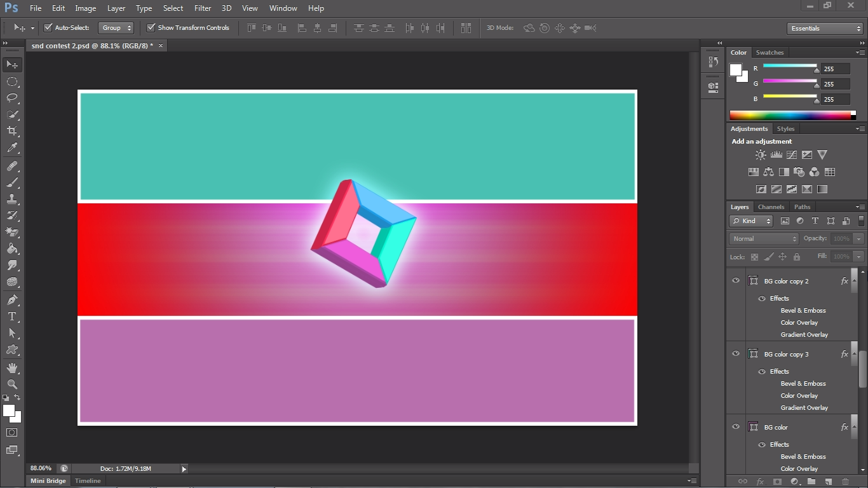Add a Brightness/Contrast adjustment

click(x=761, y=154)
